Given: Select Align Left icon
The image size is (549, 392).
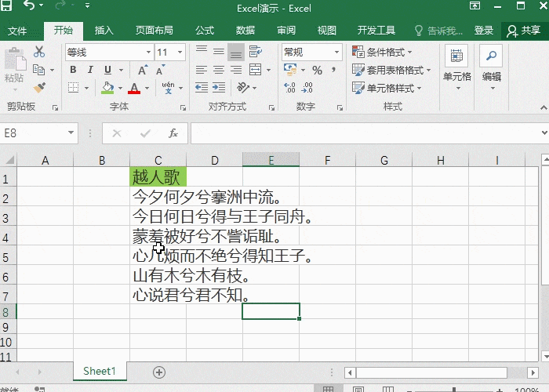Looking at the screenshot, I should [x=202, y=70].
